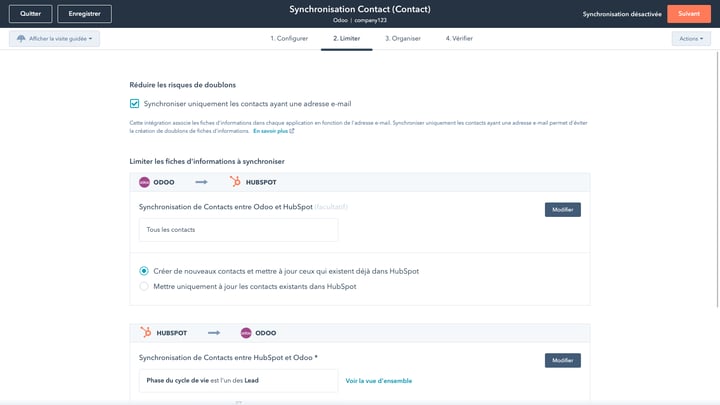The width and height of the screenshot is (720, 405).
Task: Open the En savoir plus link
Action: click(270, 131)
